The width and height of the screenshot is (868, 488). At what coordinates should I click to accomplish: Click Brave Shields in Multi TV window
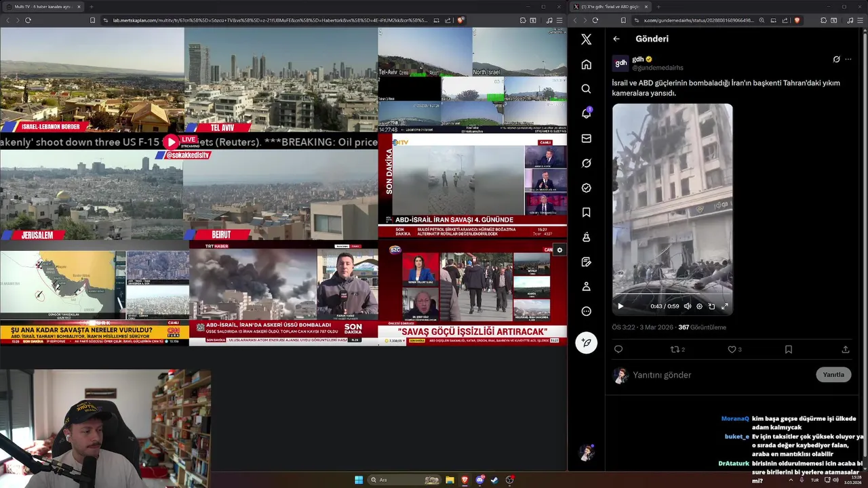click(460, 20)
